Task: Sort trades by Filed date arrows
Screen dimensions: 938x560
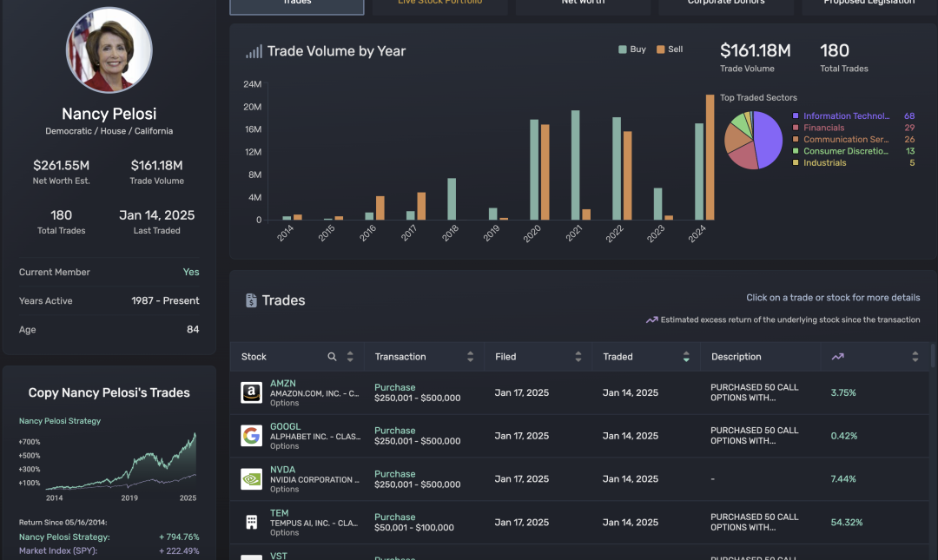Action: [x=578, y=357]
